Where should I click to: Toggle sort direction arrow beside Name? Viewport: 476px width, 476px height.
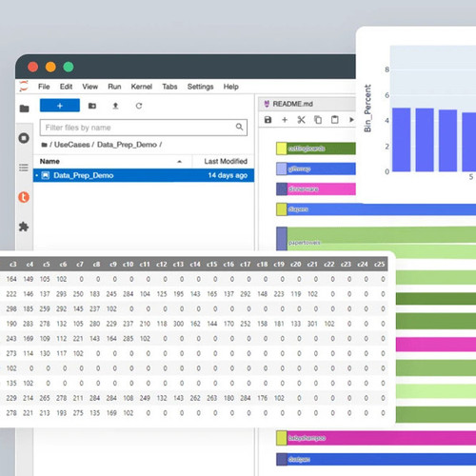[179, 162]
